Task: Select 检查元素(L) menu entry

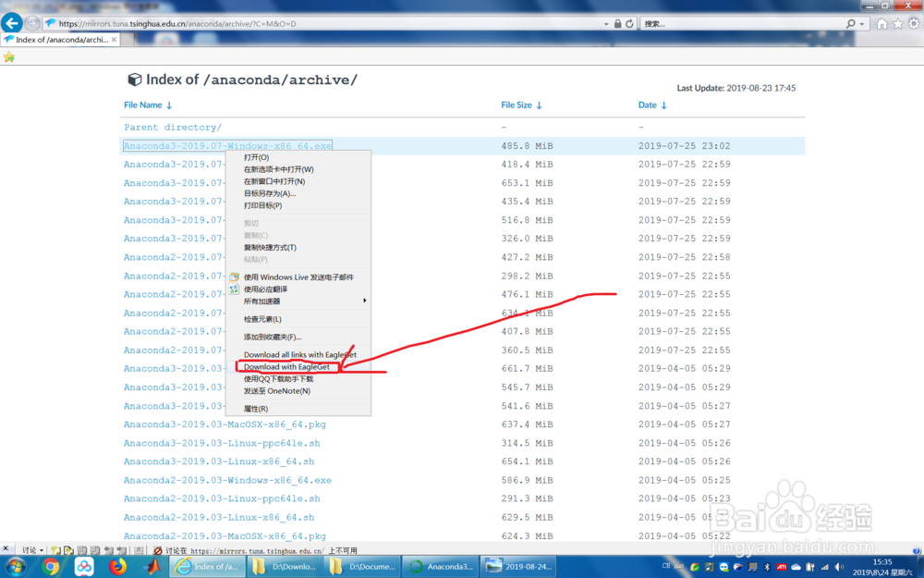Action: 298,319
